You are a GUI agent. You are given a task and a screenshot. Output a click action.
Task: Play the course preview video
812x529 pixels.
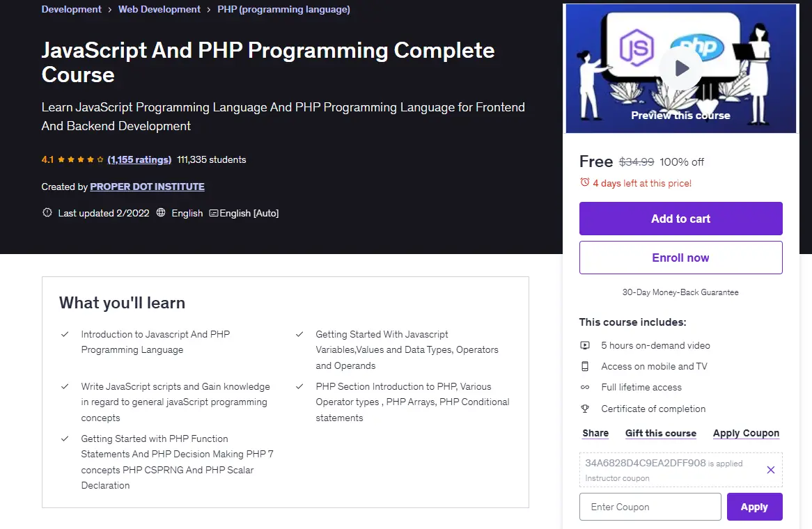pos(681,68)
